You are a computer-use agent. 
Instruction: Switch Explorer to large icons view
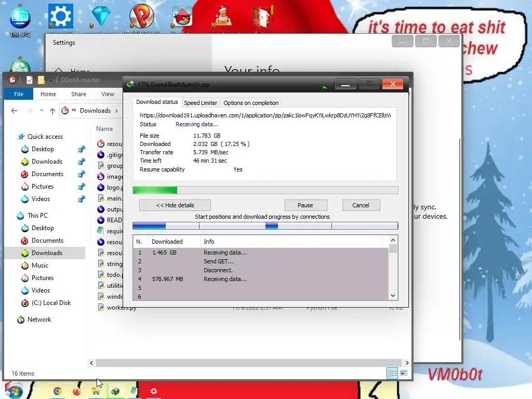pyautogui.click(x=404, y=373)
